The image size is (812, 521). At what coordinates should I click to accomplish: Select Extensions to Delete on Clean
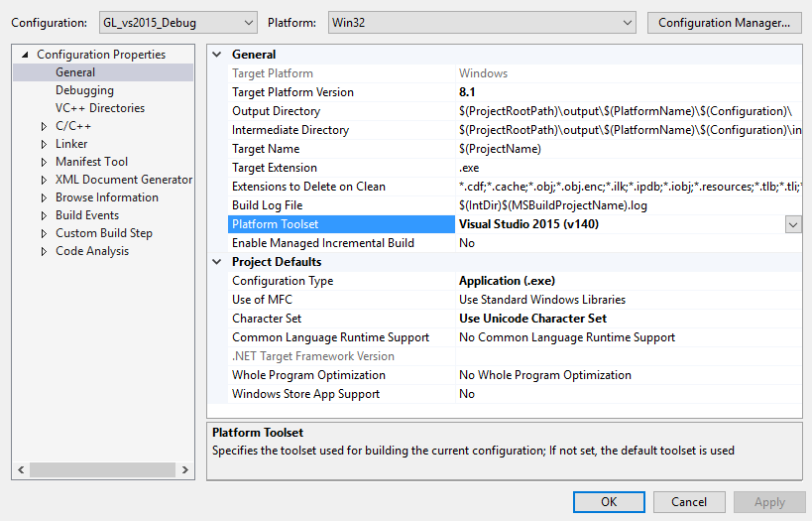click(x=308, y=187)
